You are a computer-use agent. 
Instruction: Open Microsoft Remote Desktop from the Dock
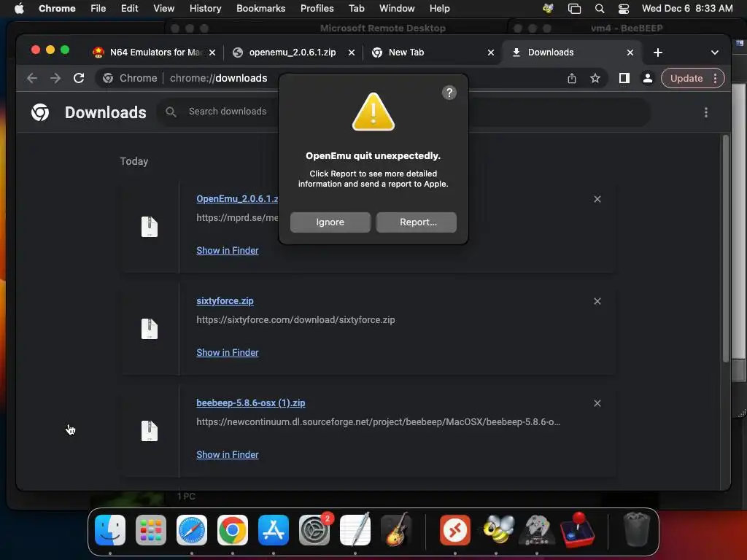[455, 530]
